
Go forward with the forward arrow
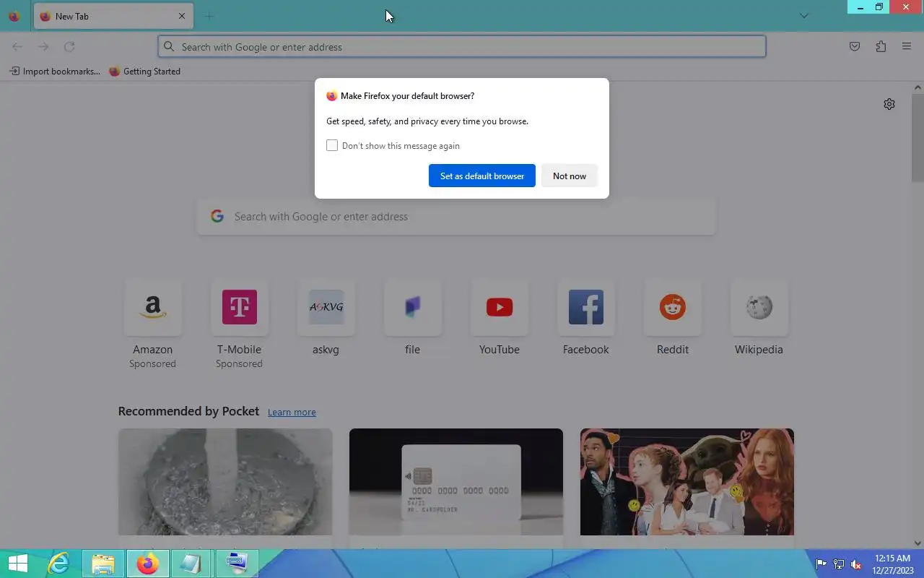(43, 47)
